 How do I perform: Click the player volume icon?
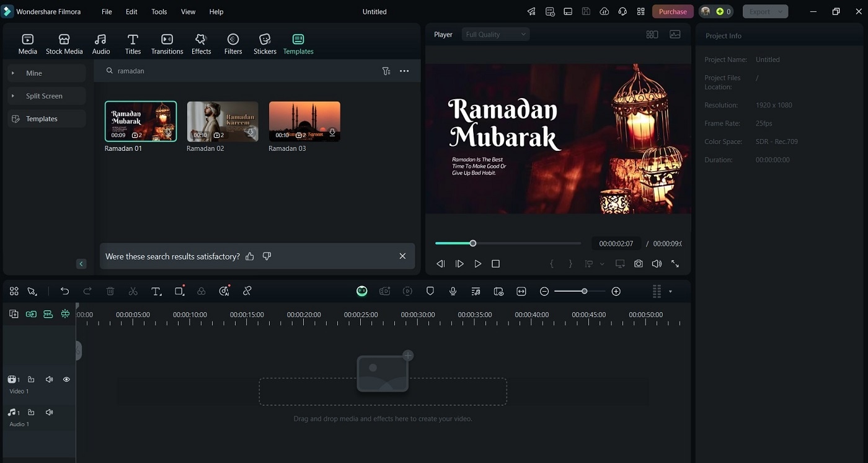click(657, 264)
